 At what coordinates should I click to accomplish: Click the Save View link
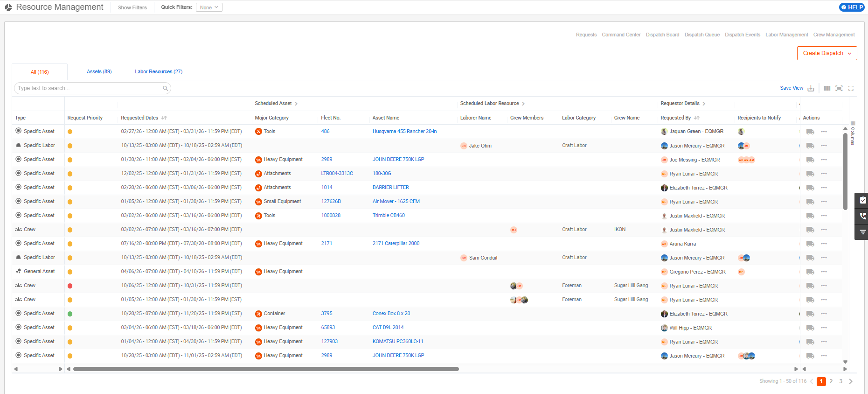click(x=792, y=88)
